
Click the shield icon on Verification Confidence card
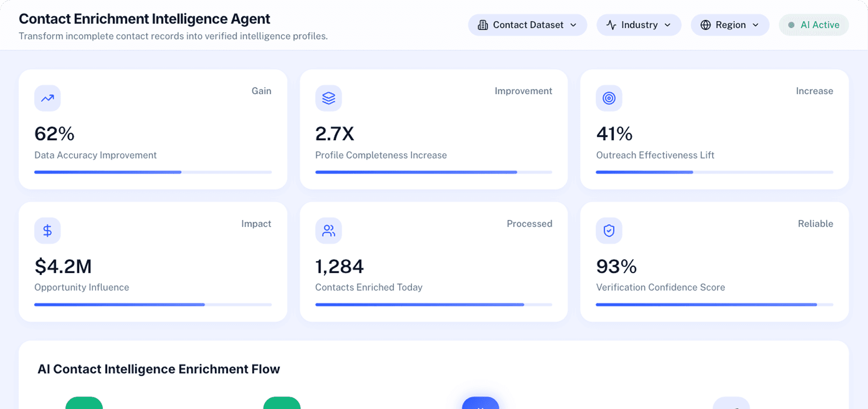[609, 231]
